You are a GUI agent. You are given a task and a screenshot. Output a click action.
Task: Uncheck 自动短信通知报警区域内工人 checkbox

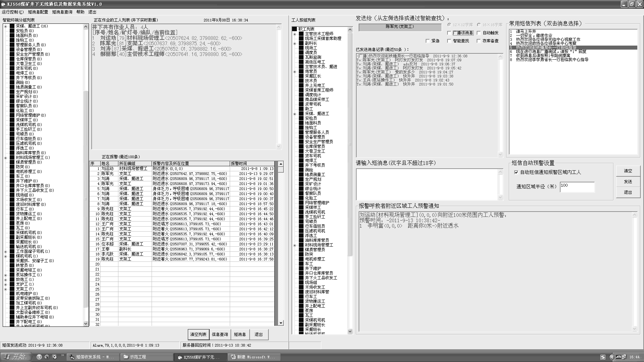click(516, 172)
